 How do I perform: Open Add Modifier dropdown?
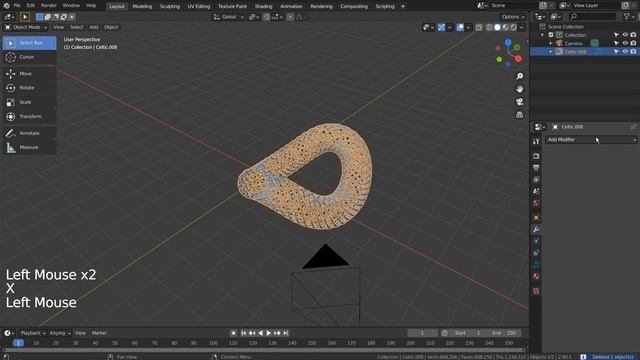coord(591,140)
